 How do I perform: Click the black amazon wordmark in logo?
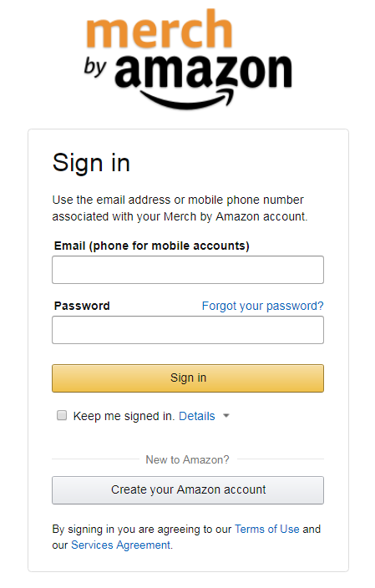coord(203,72)
